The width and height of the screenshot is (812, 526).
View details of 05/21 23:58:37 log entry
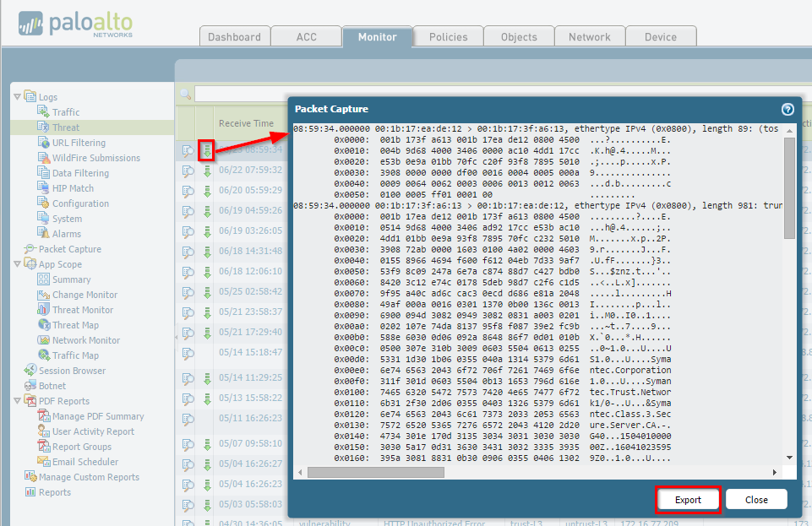pos(188,312)
